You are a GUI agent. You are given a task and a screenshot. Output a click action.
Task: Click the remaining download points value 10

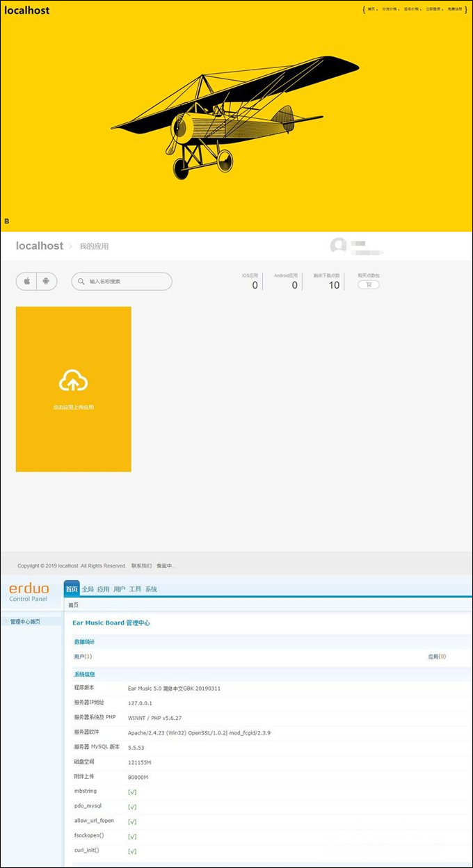coord(334,285)
